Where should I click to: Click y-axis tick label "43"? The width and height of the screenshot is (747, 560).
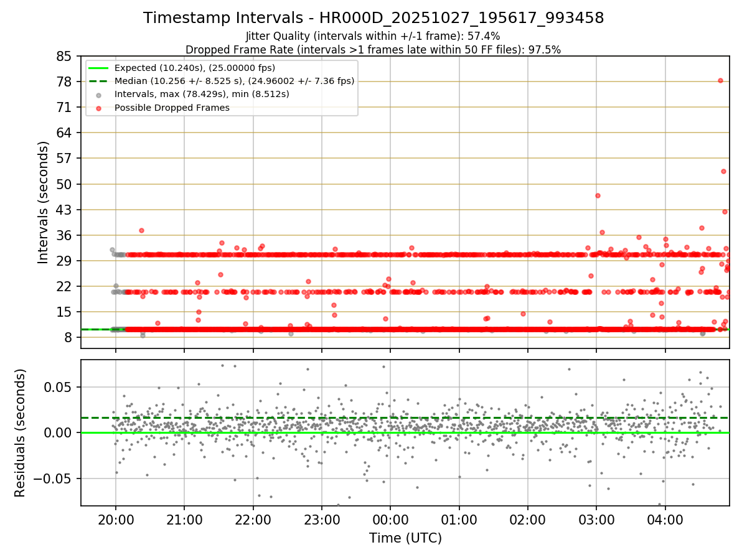(64, 210)
